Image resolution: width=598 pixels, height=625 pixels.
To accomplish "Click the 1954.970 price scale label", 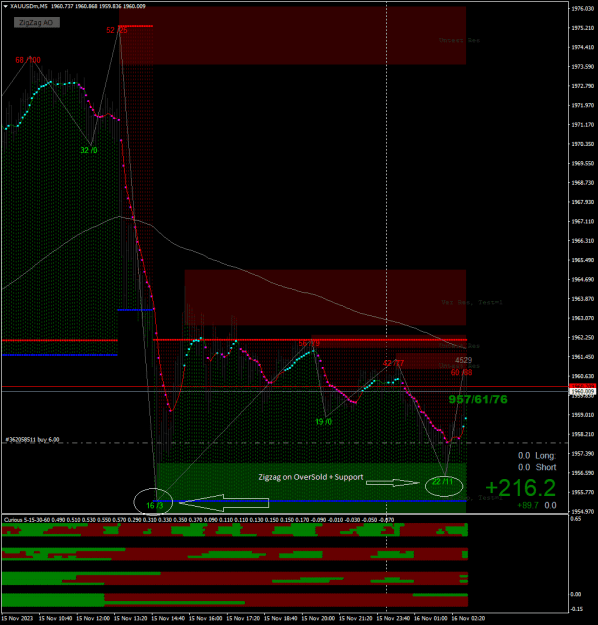I will [x=582, y=511].
